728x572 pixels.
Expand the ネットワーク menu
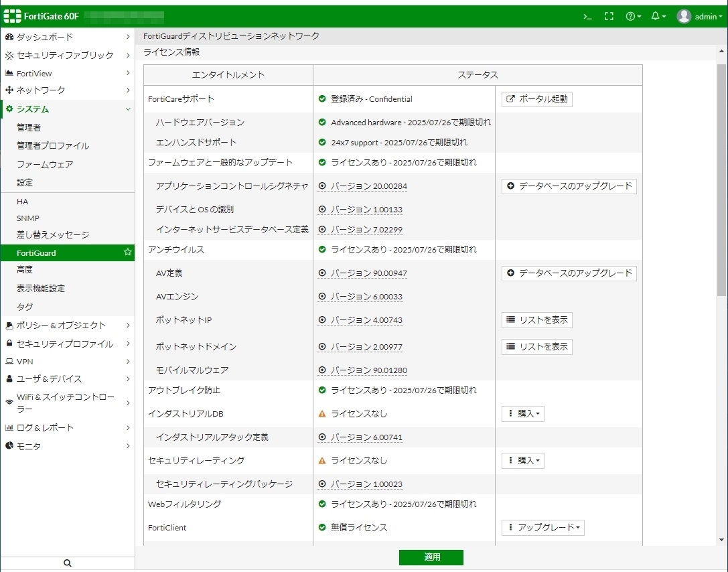pos(68,90)
